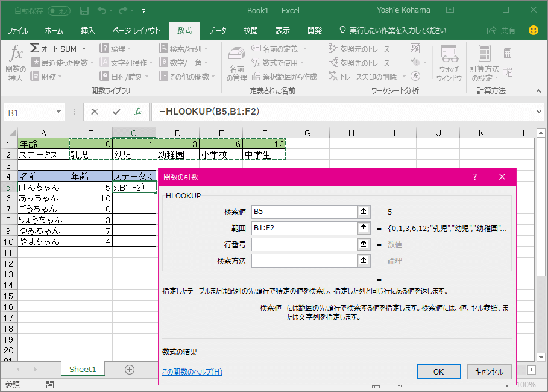Switch to the データ ribbon tab

(x=218, y=30)
